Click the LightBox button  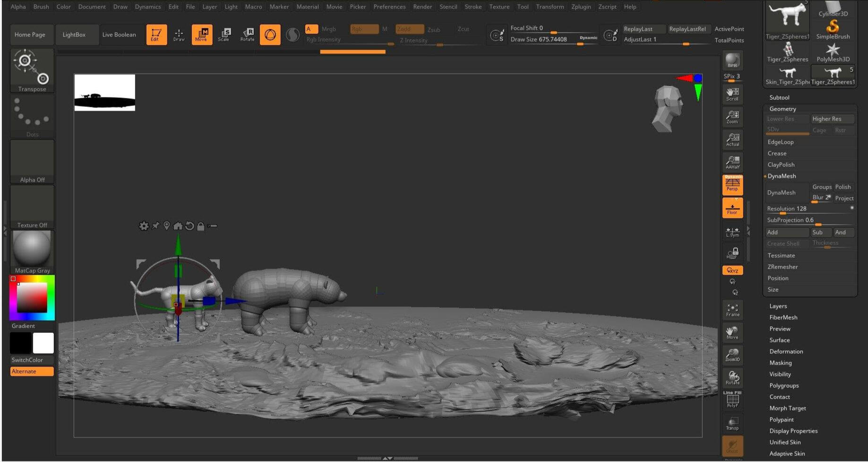[74, 35]
